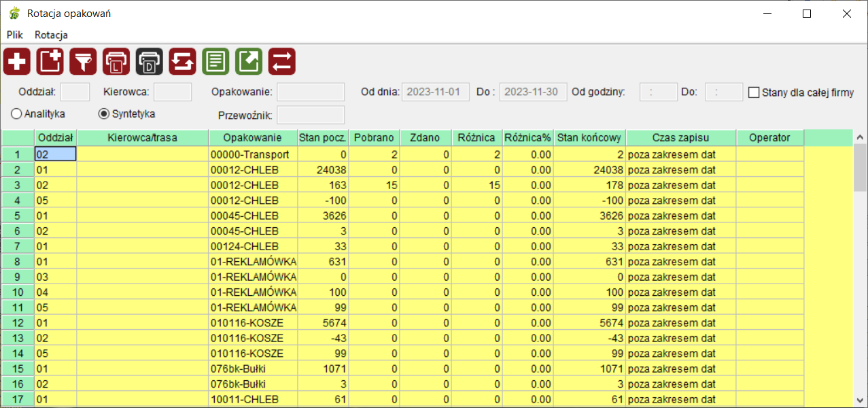Click the Od dnia date field
The height and width of the screenshot is (408, 868).
(436, 92)
